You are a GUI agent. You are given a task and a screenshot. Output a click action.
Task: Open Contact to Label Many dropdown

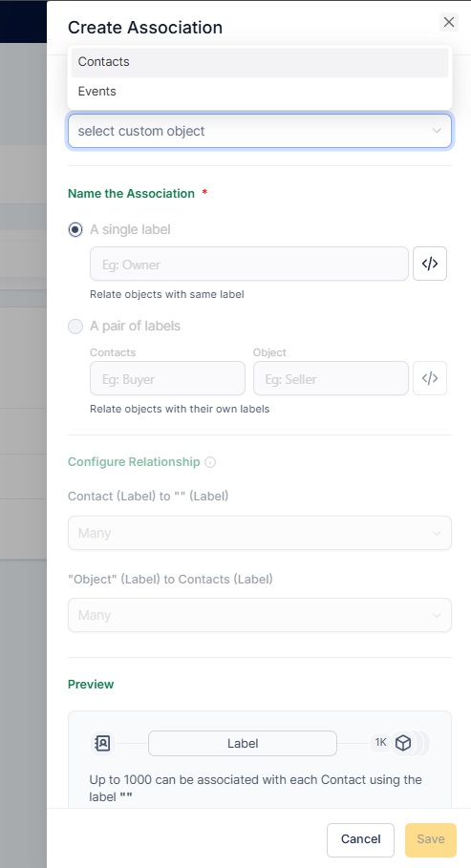[x=259, y=533]
